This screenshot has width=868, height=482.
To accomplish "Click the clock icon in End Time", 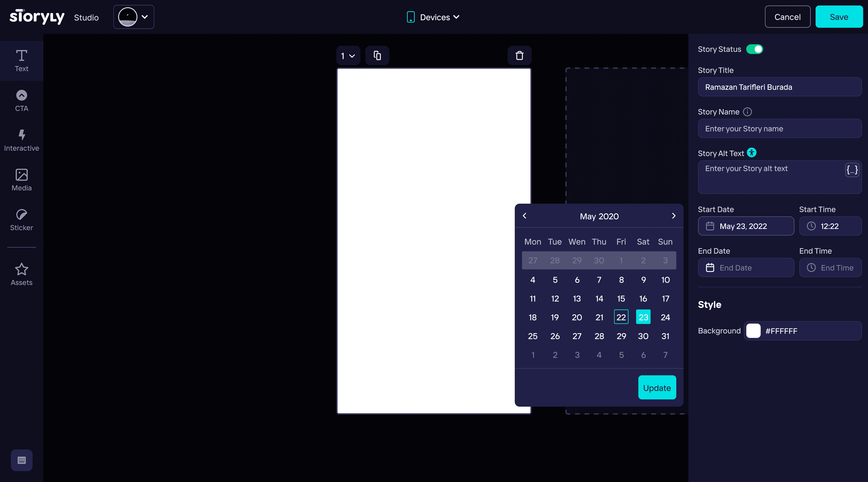I will [x=811, y=268].
